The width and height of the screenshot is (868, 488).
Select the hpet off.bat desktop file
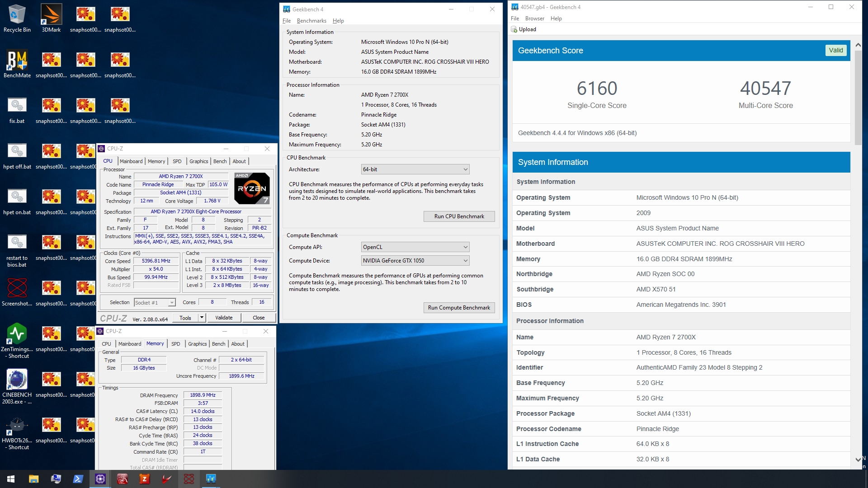(17, 155)
